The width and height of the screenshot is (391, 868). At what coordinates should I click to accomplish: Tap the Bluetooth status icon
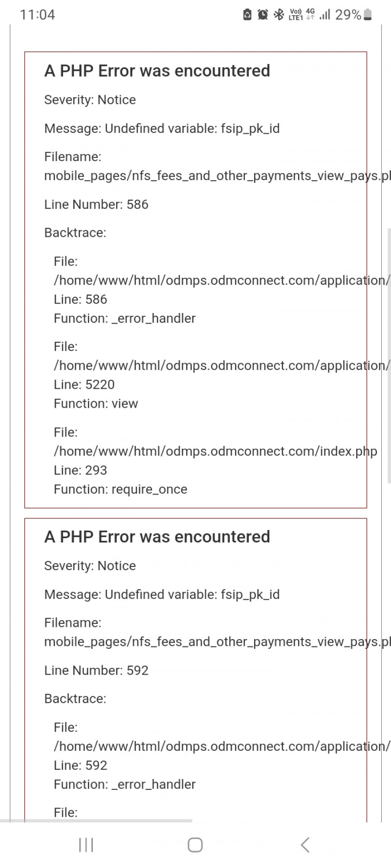[x=279, y=15]
